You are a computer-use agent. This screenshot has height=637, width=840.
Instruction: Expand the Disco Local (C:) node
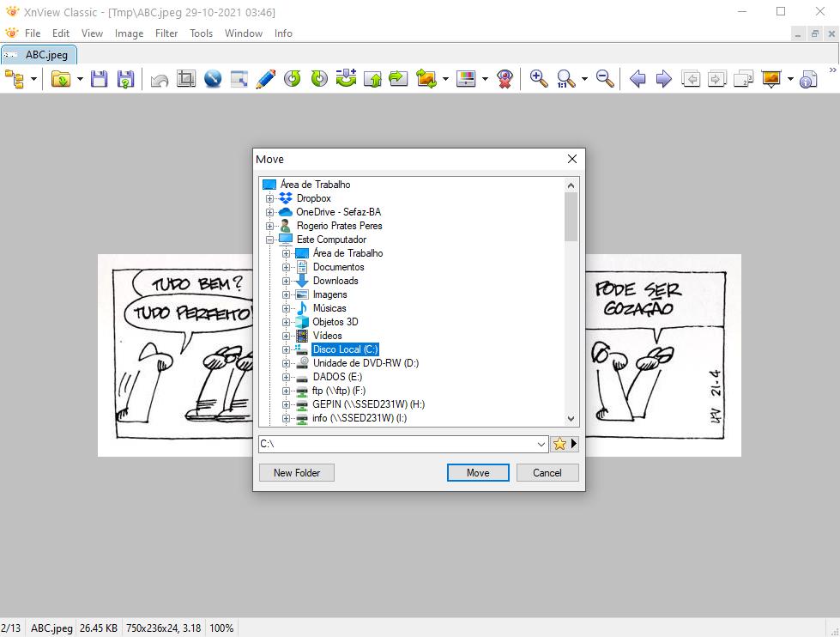click(286, 349)
